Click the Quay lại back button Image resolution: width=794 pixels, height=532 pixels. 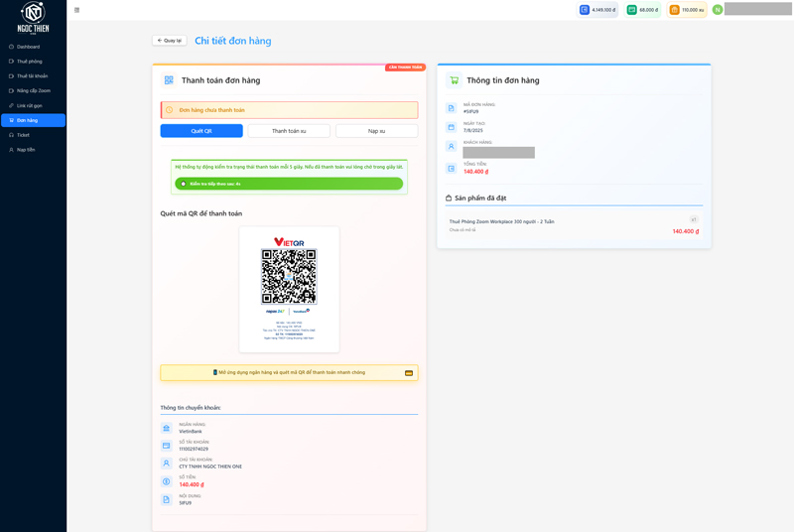(x=170, y=41)
